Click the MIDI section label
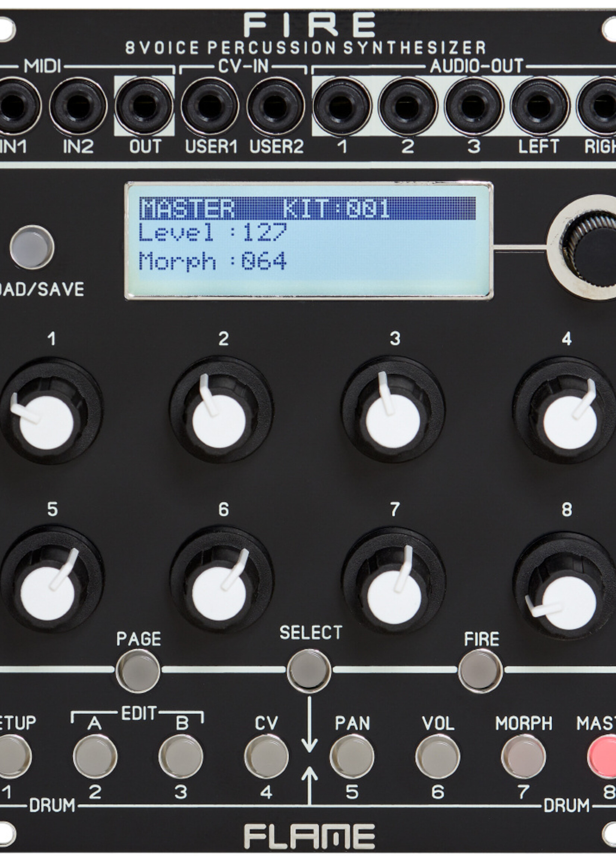This screenshot has width=616, height=863. [42, 66]
